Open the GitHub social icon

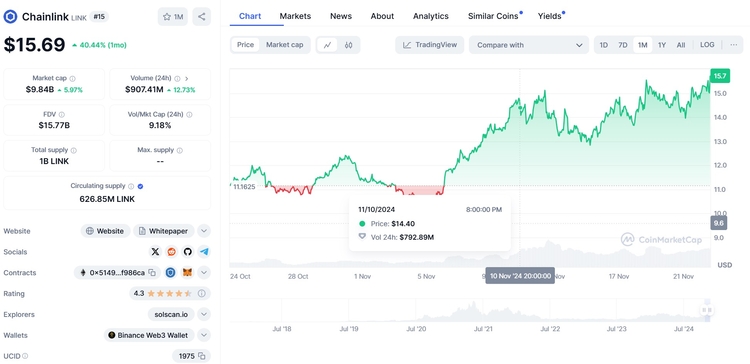pyautogui.click(x=188, y=252)
